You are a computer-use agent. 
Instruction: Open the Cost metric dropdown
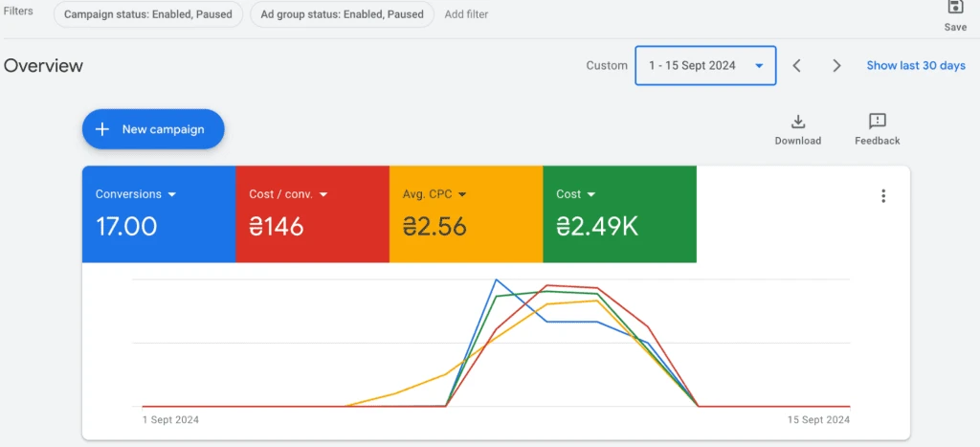pos(575,194)
